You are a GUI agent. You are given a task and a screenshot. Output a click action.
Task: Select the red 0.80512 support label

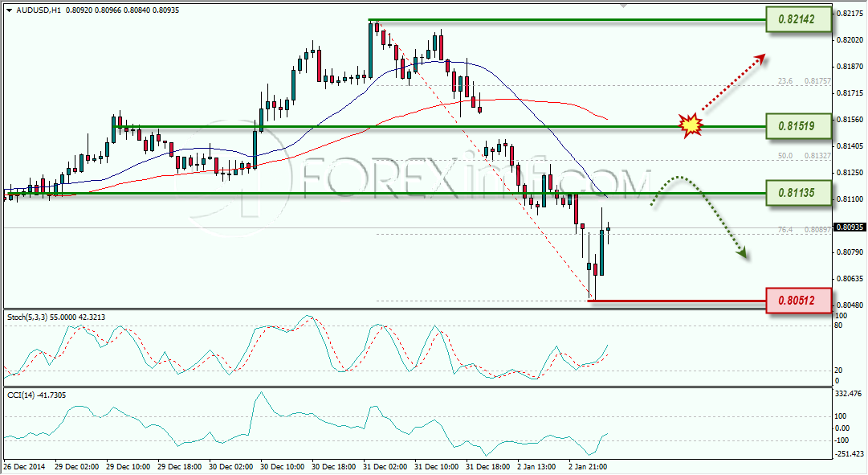[x=799, y=301]
